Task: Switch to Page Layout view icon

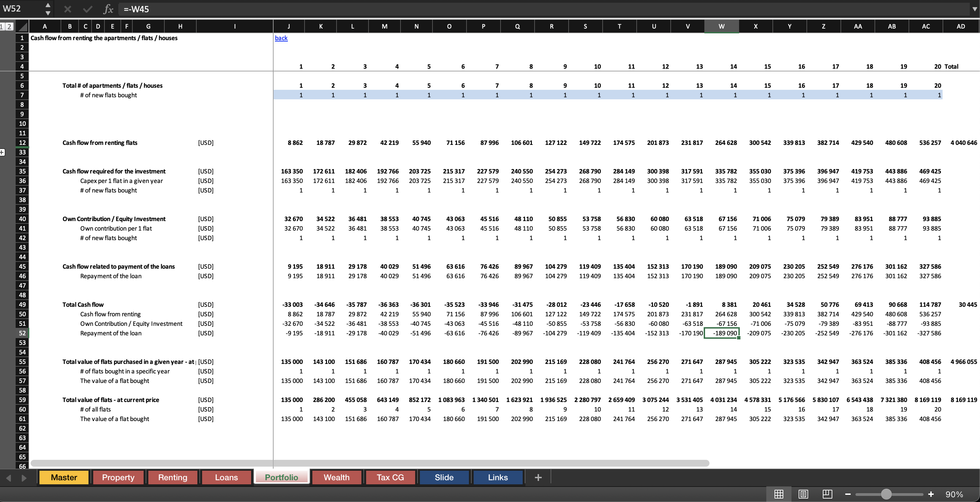Action: point(803,494)
